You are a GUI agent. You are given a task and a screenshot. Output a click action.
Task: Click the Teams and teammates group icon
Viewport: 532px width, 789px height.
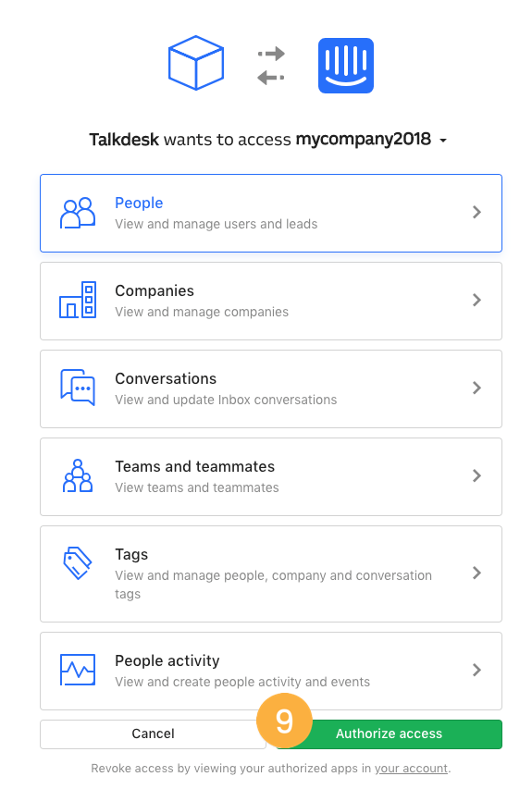(78, 475)
